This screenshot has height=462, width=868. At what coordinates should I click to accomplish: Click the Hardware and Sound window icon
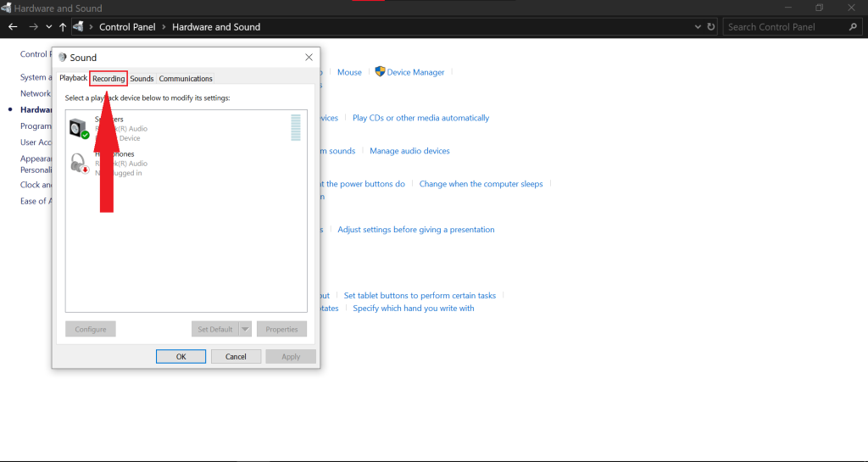(x=6, y=8)
